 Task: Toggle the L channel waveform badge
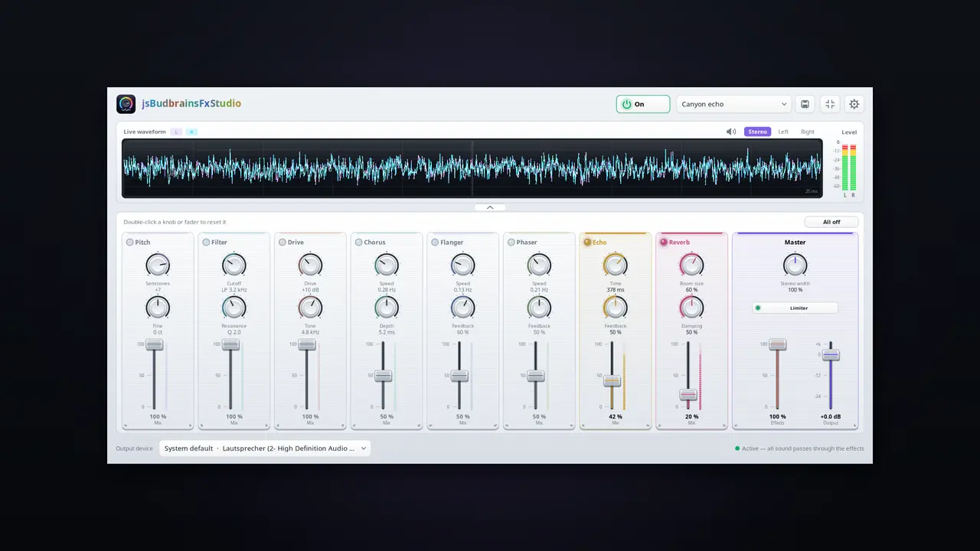coord(176,132)
